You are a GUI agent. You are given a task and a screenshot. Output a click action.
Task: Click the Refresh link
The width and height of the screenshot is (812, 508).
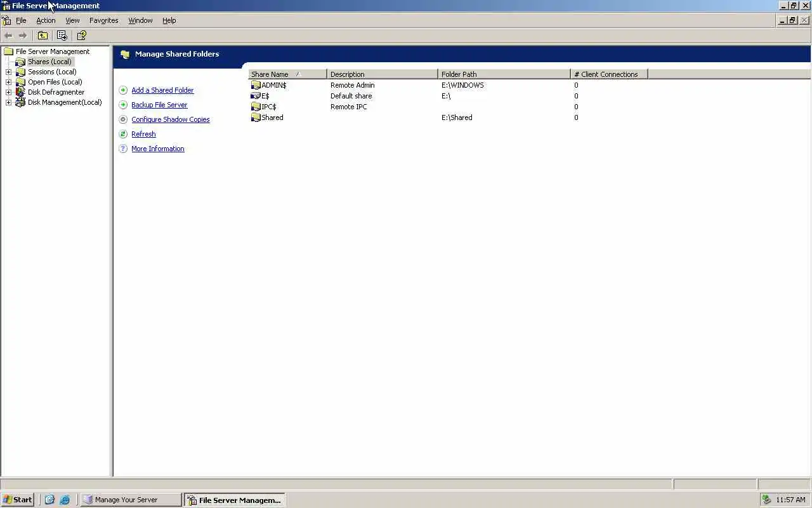tap(143, 134)
